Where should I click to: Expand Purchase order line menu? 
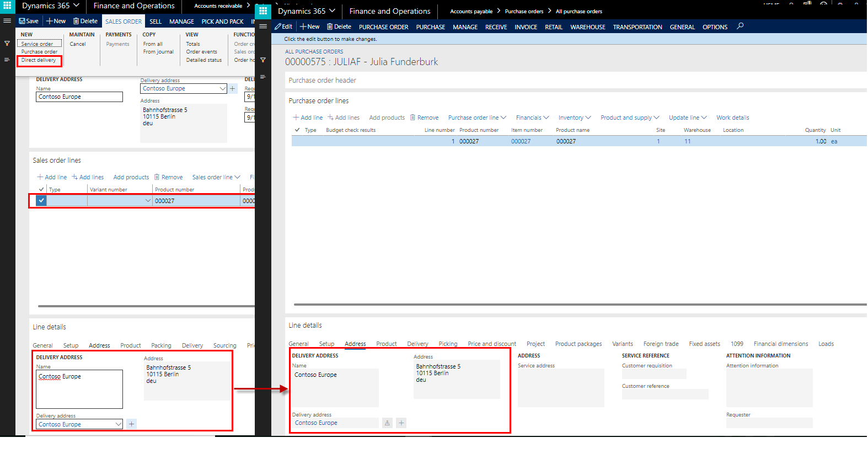pyautogui.click(x=477, y=118)
